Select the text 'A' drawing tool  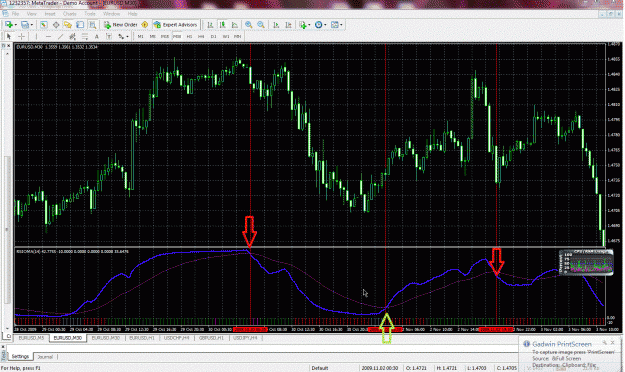pos(96,37)
